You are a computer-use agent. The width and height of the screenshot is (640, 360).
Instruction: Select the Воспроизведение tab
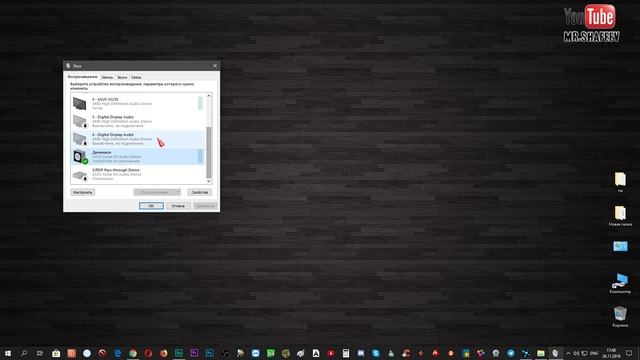click(x=83, y=77)
